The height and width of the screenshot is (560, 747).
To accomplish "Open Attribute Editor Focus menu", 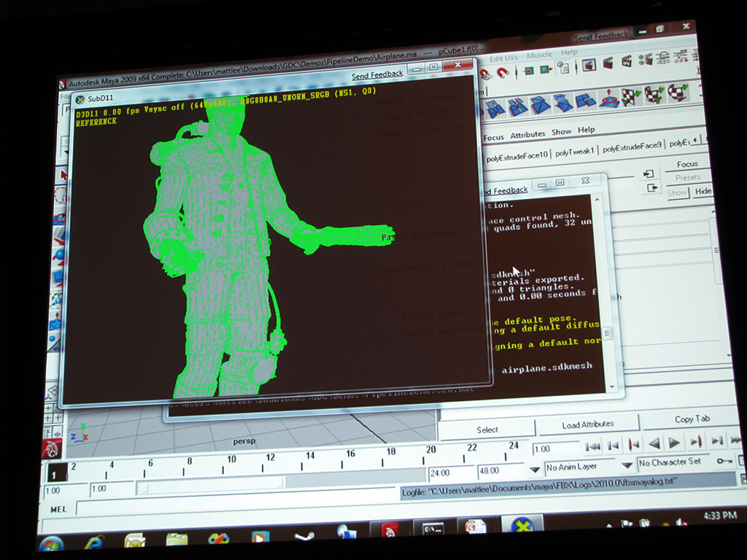I will coord(493,138).
